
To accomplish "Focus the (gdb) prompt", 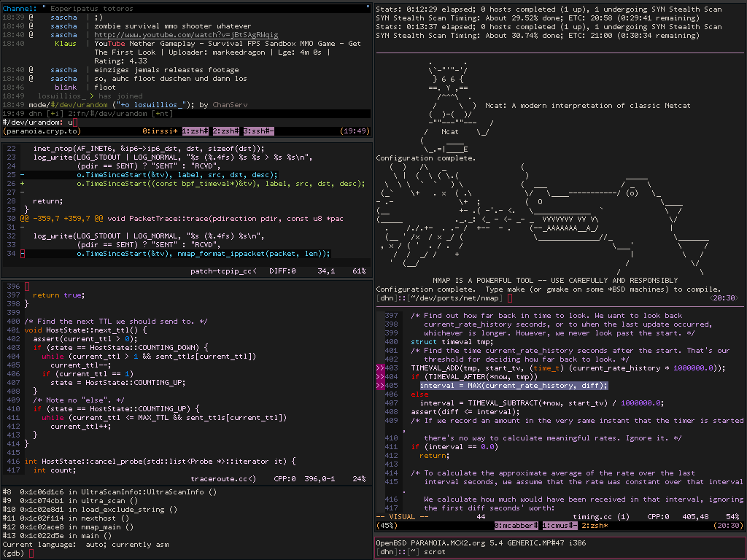I will (x=18, y=553).
